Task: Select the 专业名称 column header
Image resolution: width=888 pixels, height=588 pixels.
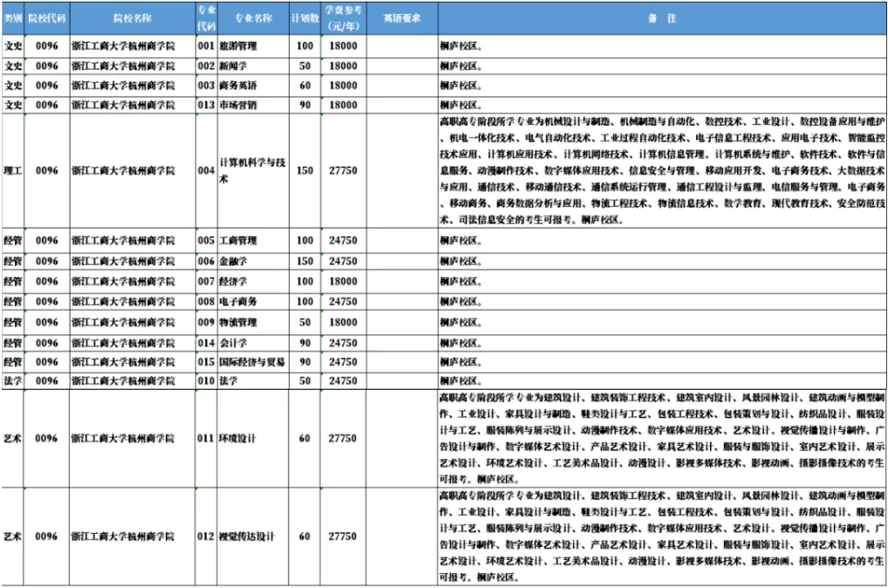Action: pos(252,18)
